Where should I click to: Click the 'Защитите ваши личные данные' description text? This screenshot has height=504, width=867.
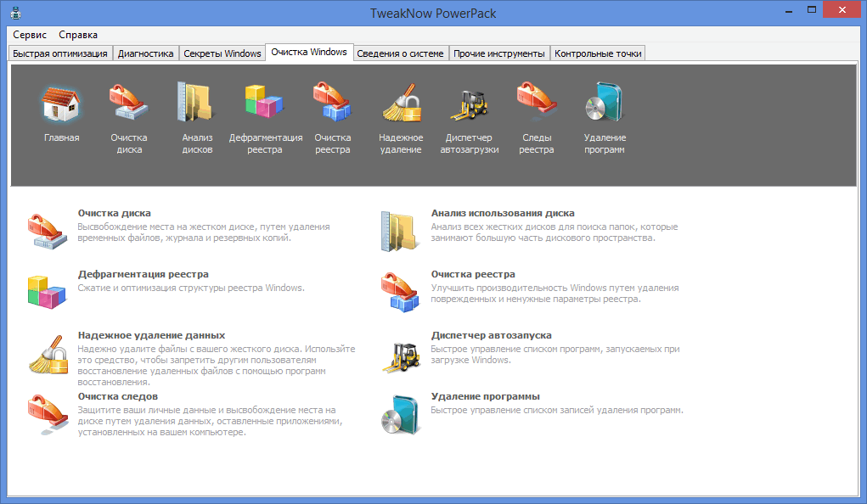(210, 421)
